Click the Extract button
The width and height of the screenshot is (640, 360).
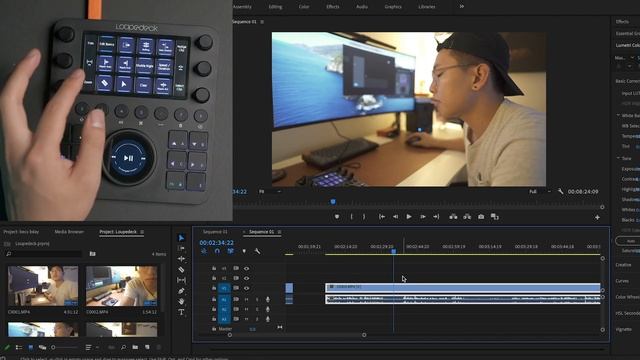pos(467,217)
